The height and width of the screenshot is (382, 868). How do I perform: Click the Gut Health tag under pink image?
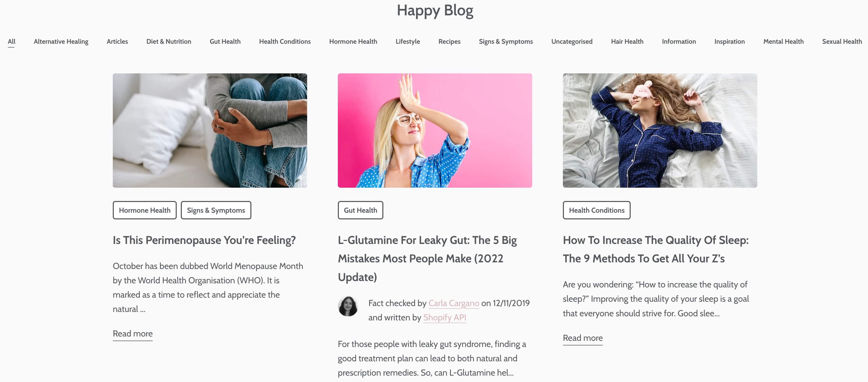click(x=361, y=210)
